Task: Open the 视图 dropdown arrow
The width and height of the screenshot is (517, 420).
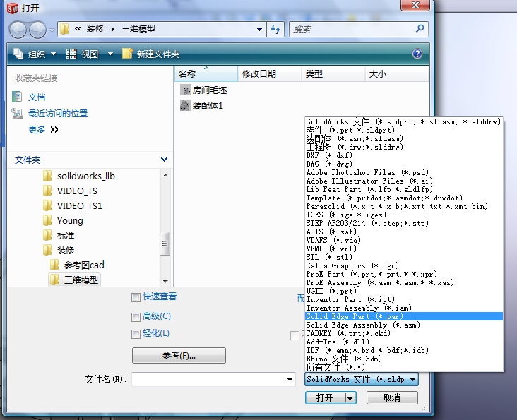Action: pos(110,54)
